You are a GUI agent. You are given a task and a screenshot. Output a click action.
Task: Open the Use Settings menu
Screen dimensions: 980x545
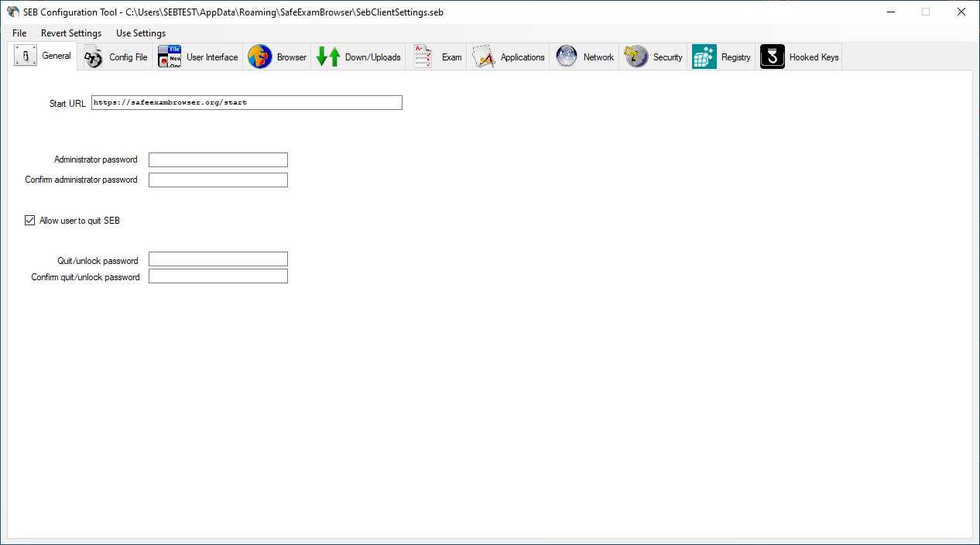(141, 33)
